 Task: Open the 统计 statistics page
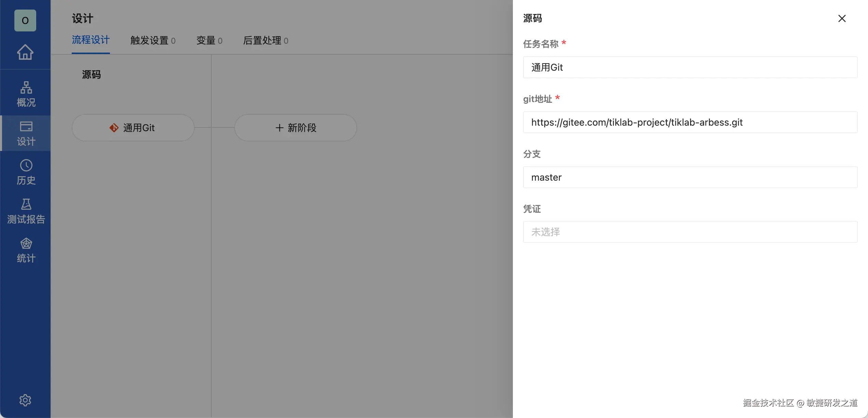(26, 250)
